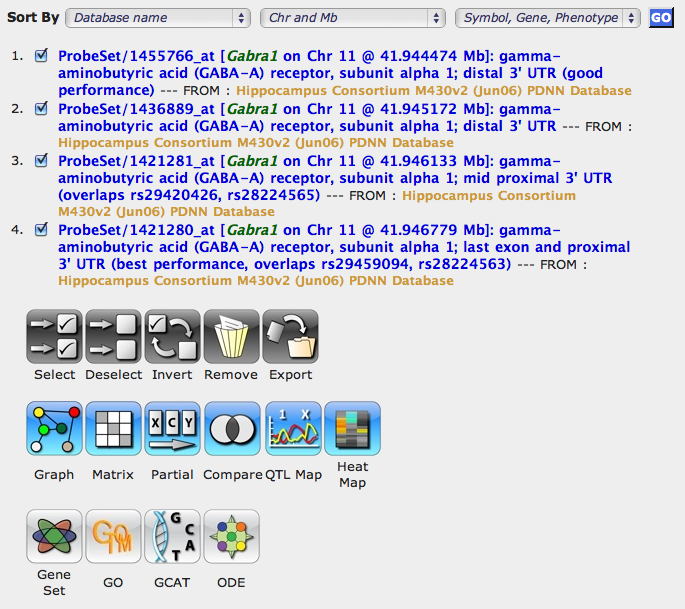Open the Partial correlation tool
This screenshot has width=685, height=609.
tap(172, 429)
